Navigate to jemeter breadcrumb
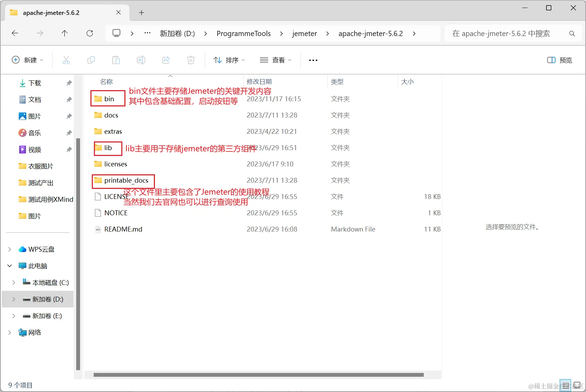The height and width of the screenshot is (392, 586). click(305, 34)
